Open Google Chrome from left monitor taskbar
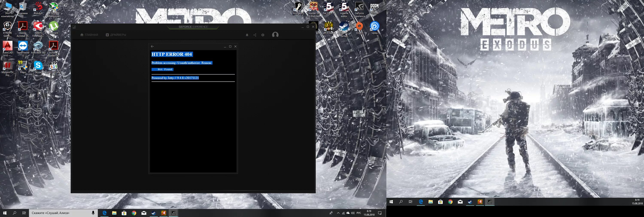The width and height of the screenshot is (644, 217). tap(134, 213)
